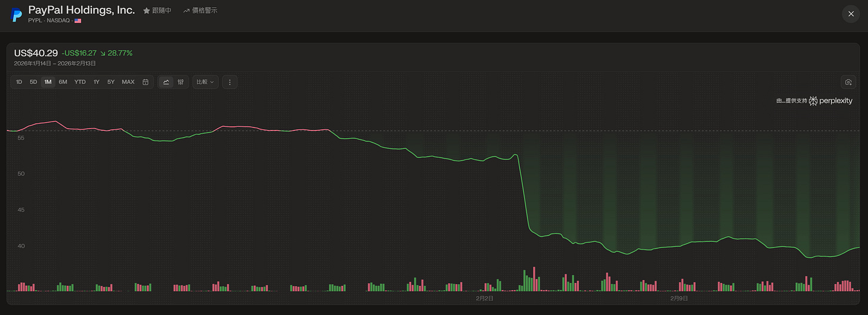Screen dimensions: 868x315
Task: Click the 45 price axis label
Action: tap(20, 210)
